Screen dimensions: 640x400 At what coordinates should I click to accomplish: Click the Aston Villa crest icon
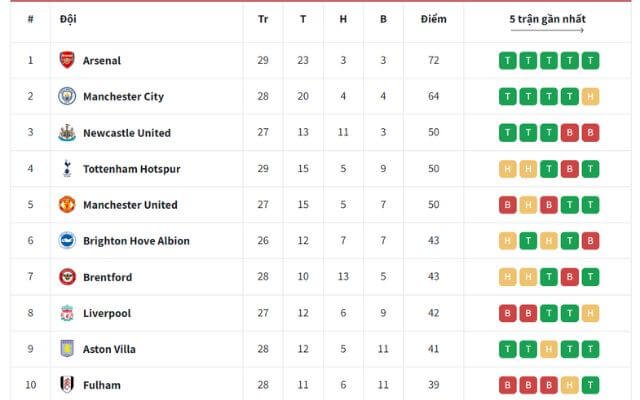pyautogui.click(x=67, y=349)
